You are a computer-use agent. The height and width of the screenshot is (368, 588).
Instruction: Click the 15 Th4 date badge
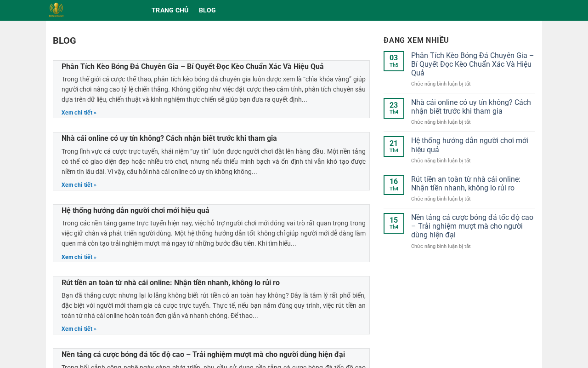[394, 223]
